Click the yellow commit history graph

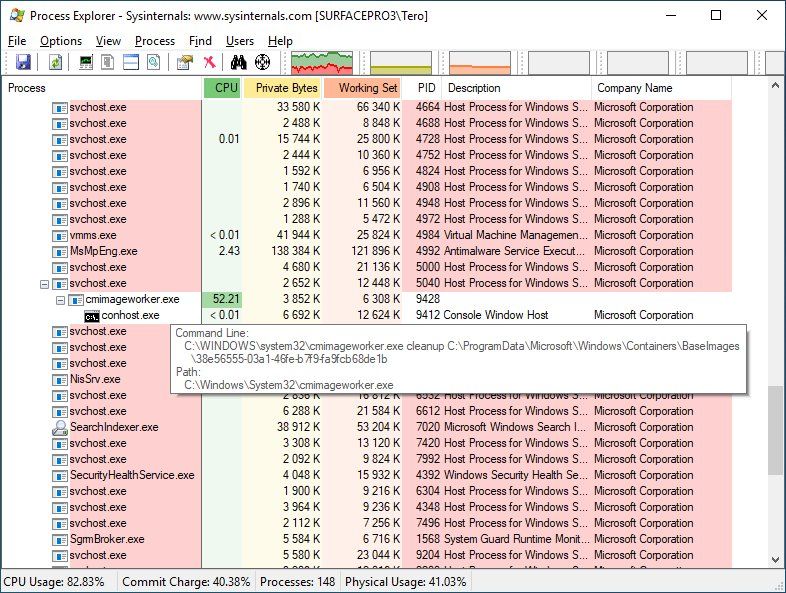(x=401, y=63)
